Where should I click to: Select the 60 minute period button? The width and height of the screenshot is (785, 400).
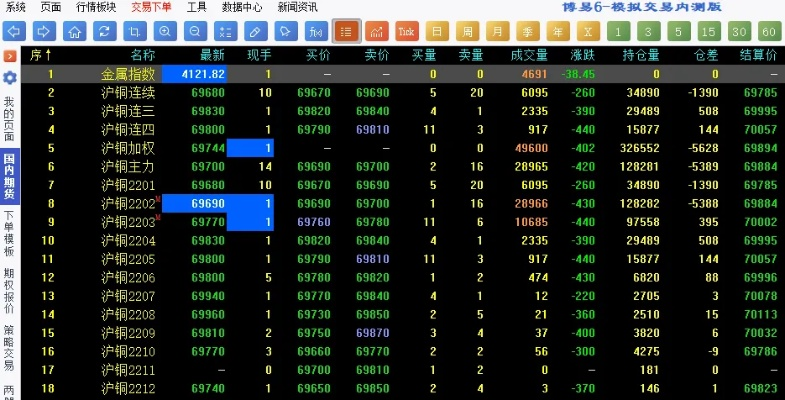click(768, 31)
